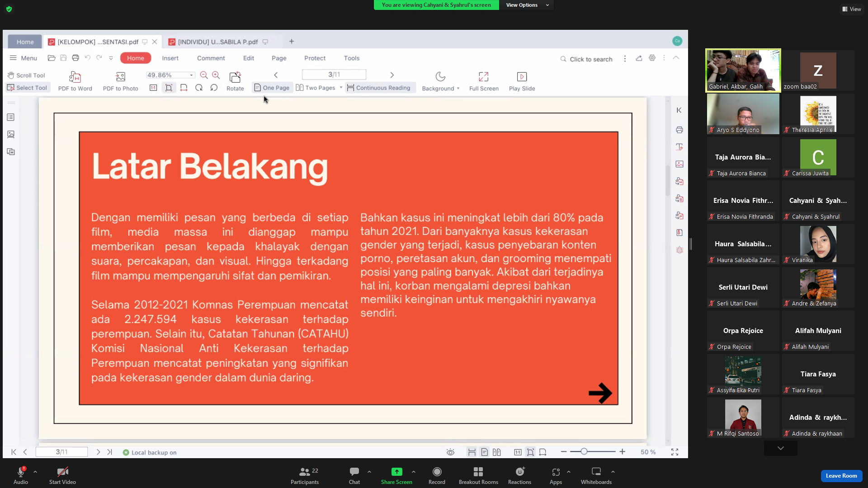This screenshot has width=868, height=488.
Task: Click the Open folder icon in toolbar
Action: pyautogui.click(x=52, y=58)
